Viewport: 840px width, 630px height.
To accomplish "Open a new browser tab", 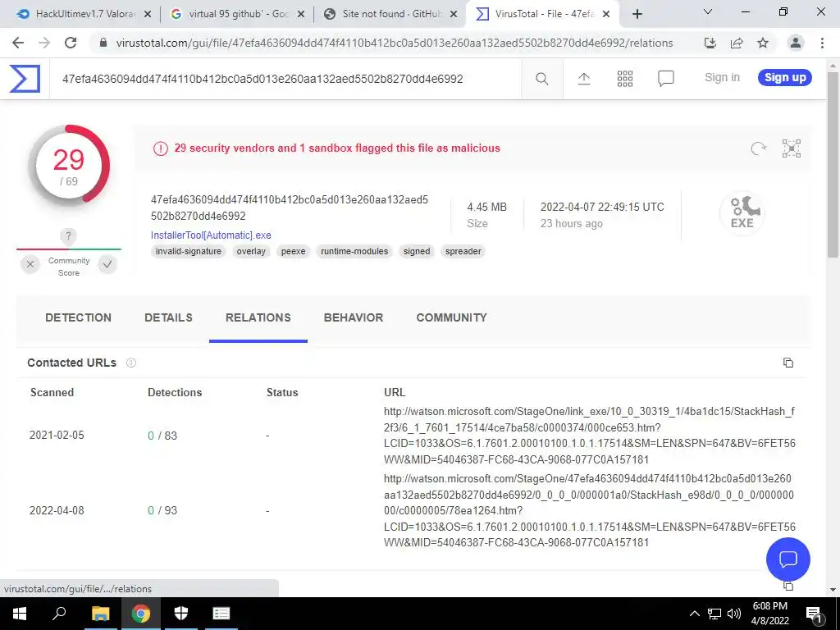I will (637, 14).
